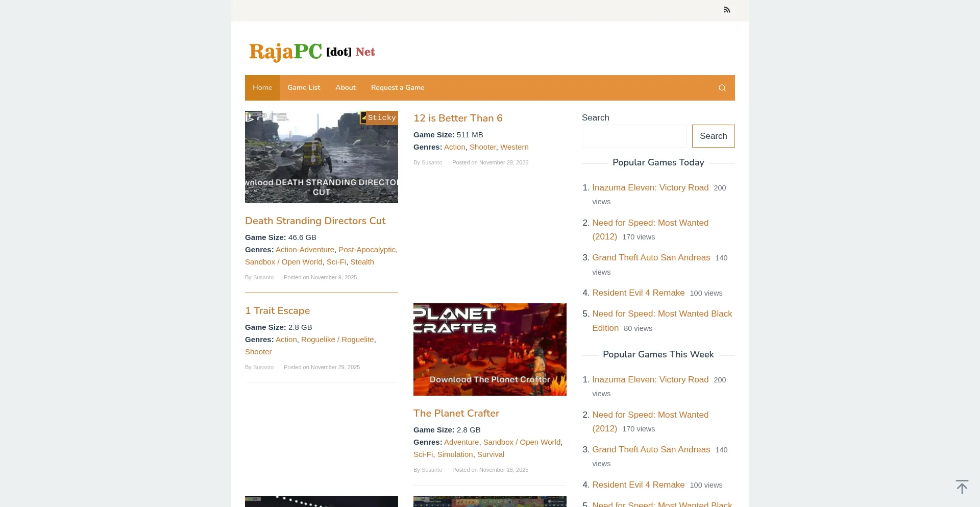Open The Planet Crafter article

(456, 413)
